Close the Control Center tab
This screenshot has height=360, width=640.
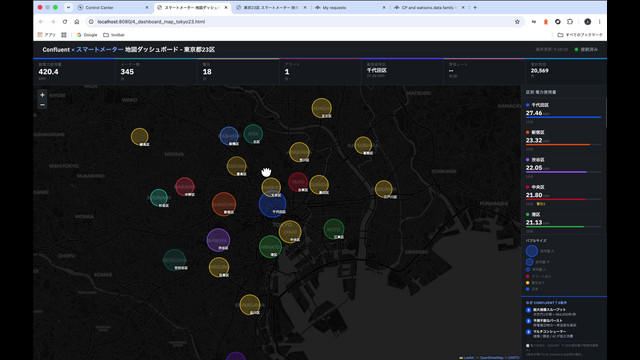(147, 7)
